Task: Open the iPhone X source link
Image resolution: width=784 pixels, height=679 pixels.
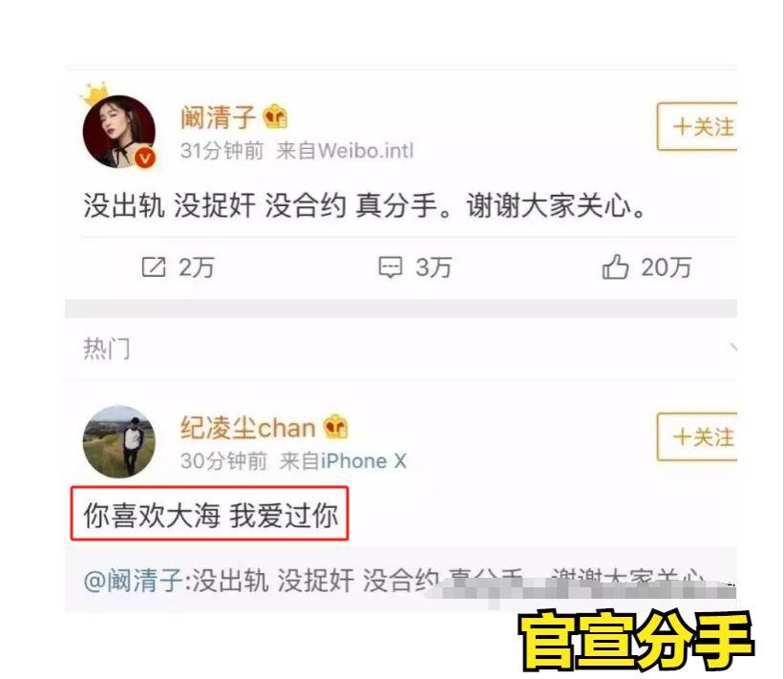Action: pos(364,461)
